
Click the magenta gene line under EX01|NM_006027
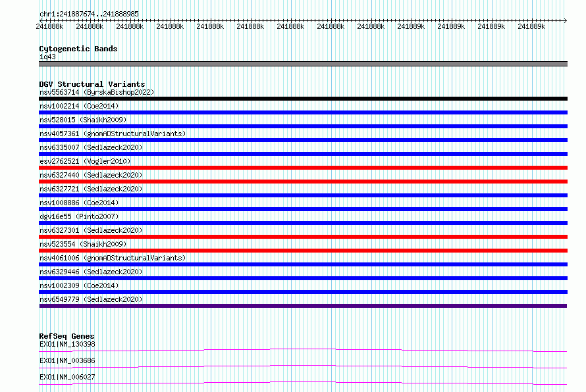click(303, 382)
